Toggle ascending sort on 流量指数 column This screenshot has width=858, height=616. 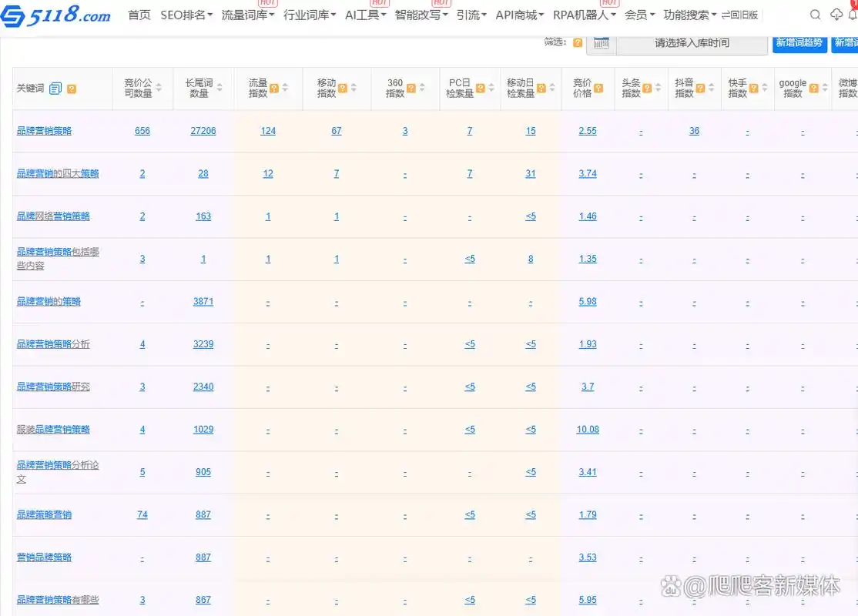tap(284, 86)
